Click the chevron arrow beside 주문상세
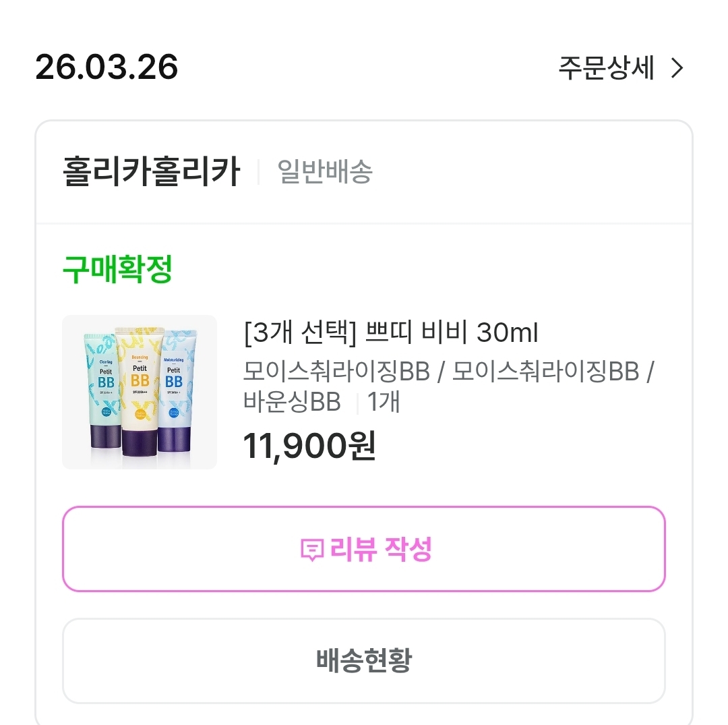728x725 pixels. tap(677, 68)
